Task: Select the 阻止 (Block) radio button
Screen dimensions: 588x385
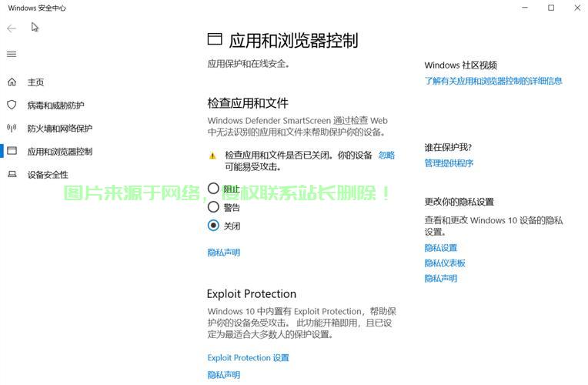Action: (213, 188)
